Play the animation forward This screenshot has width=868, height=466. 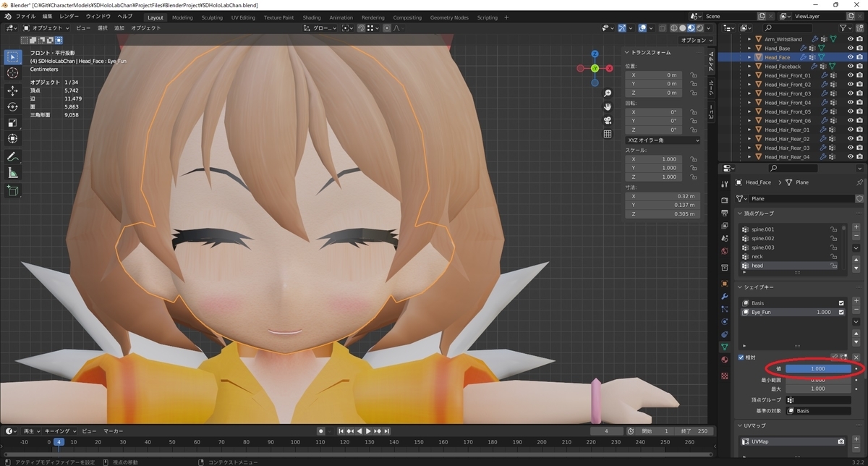pos(370,431)
